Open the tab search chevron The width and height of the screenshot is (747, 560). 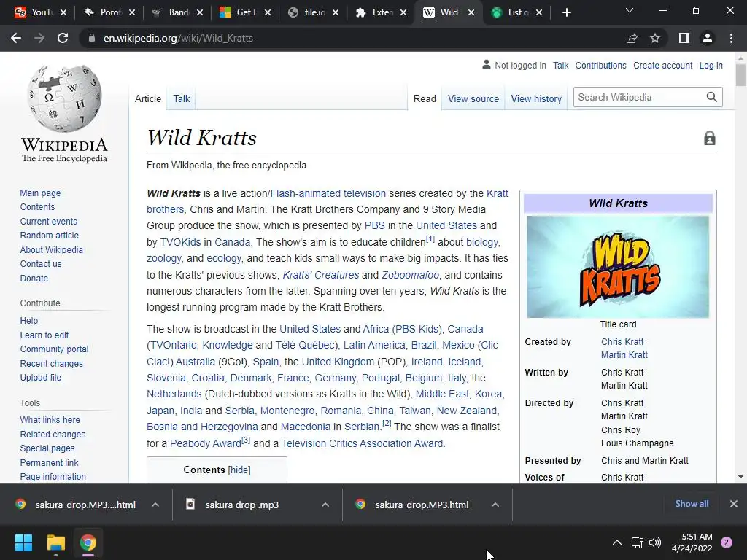point(630,10)
